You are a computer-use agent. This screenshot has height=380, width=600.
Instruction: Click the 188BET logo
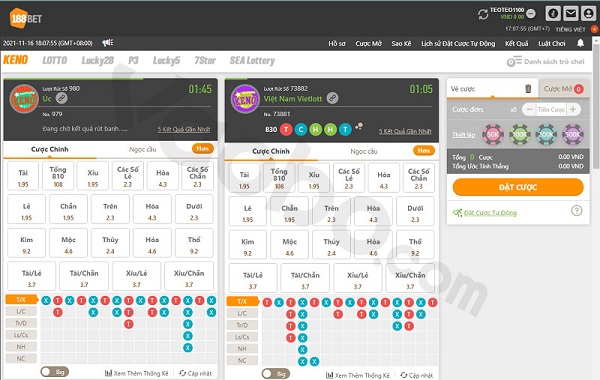point(26,18)
